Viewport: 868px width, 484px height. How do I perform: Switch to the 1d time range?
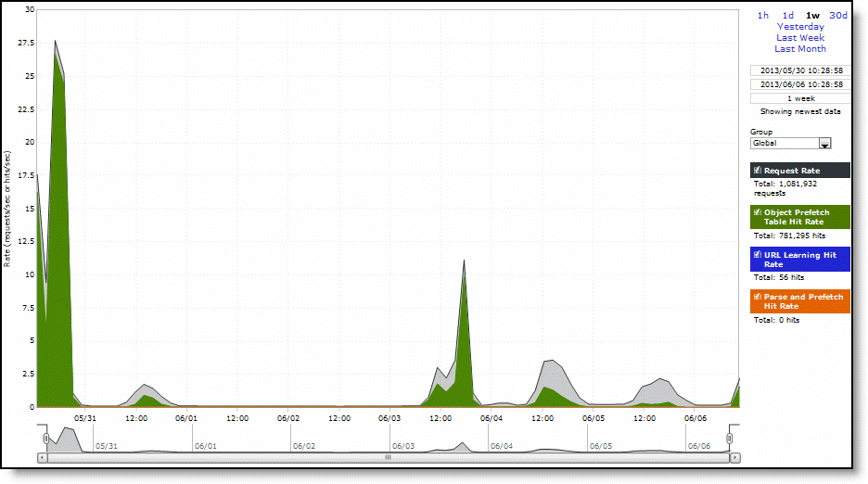[788, 15]
